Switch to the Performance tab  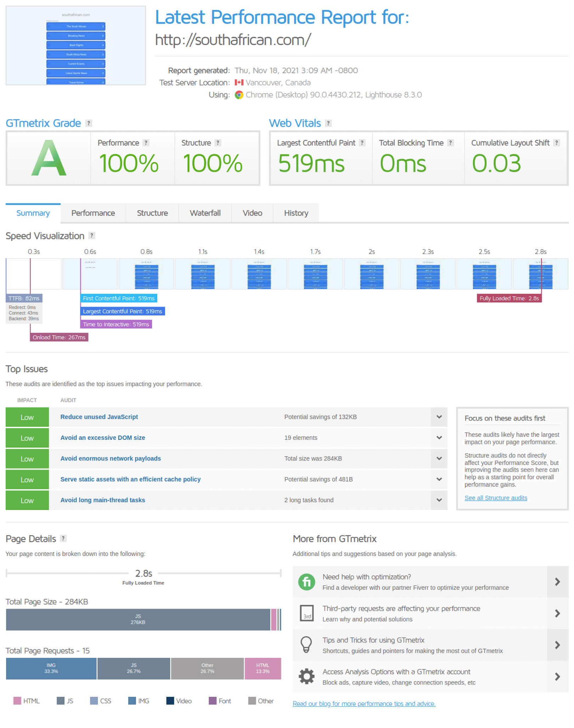point(93,213)
